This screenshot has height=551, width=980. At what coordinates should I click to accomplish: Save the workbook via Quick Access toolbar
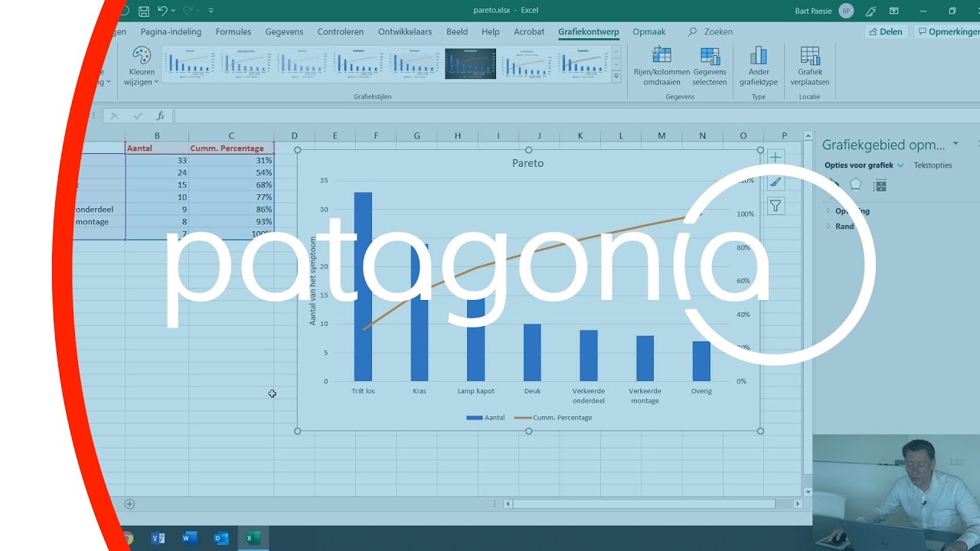coord(144,11)
